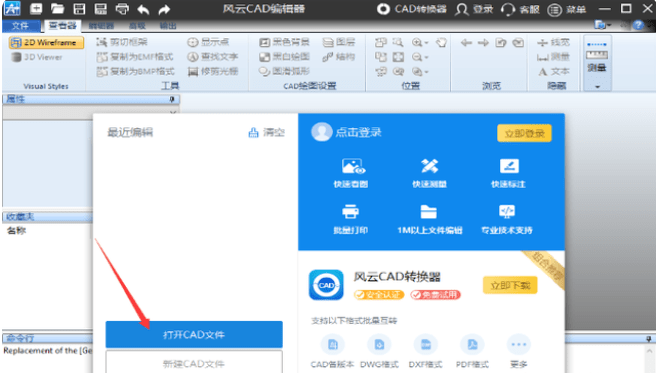Click the zoom in magnifier icon

pyautogui.click(x=417, y=42)
